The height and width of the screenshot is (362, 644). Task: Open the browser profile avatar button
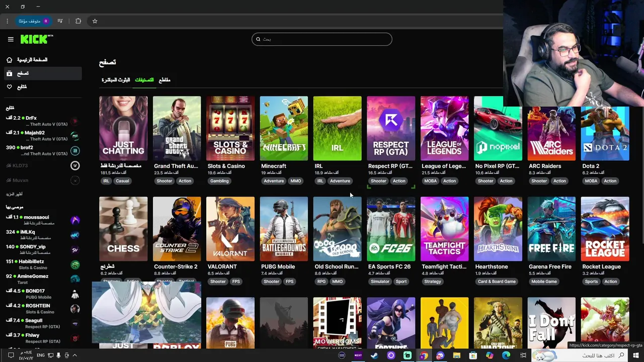pyautogui.click(x=33, y=21)
